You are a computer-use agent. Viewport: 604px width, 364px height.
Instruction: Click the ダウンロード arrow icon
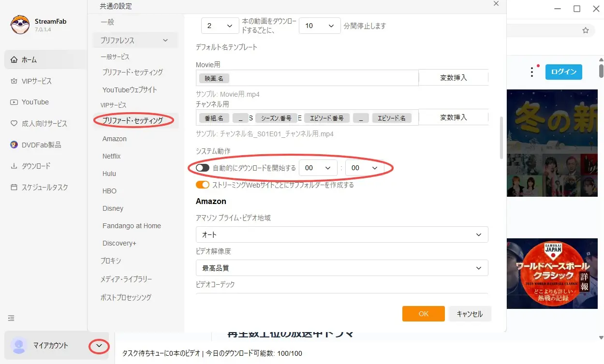pos(14,166)
